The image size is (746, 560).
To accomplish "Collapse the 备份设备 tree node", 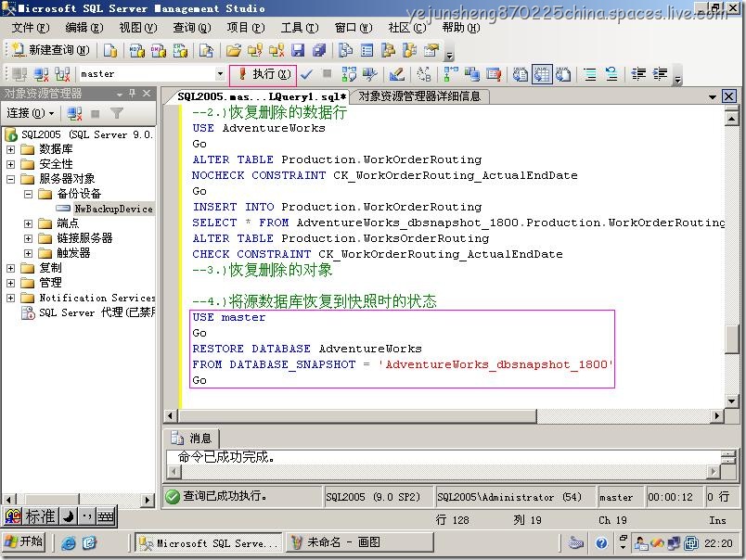I will (28, 194).
